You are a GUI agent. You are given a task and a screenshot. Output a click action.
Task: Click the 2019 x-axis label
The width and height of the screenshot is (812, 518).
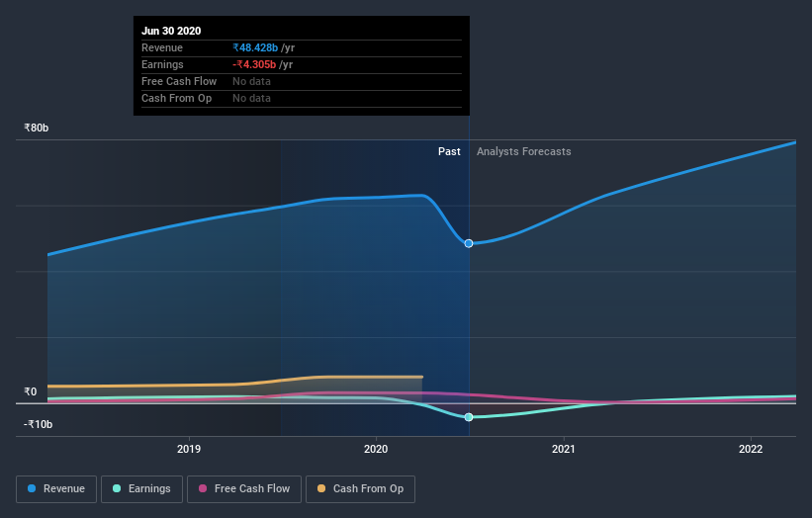(189, 449)
